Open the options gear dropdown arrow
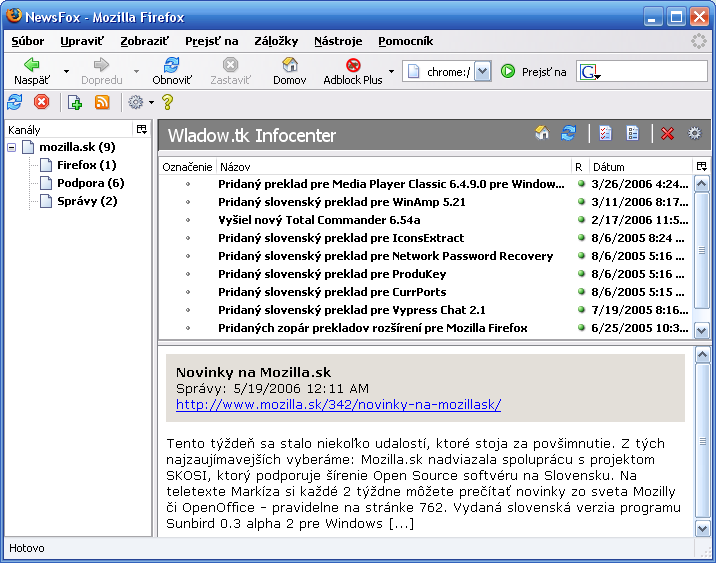 151,102
